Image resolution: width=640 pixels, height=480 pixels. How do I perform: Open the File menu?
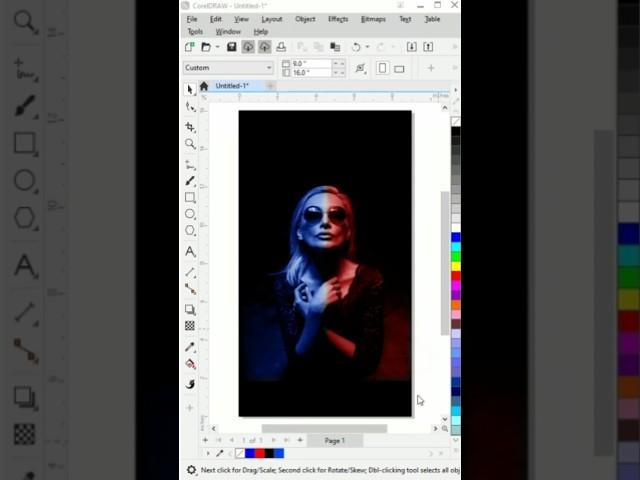click(192, 19)
